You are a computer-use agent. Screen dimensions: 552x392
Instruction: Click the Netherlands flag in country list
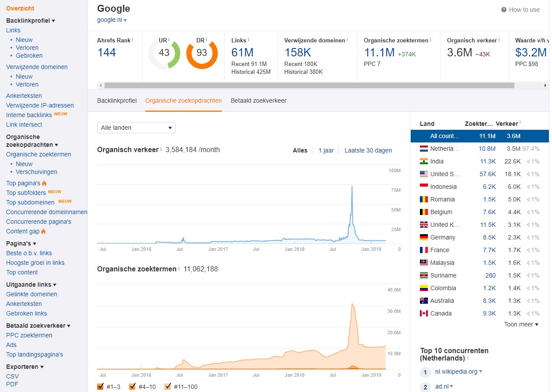coord(423,149)
